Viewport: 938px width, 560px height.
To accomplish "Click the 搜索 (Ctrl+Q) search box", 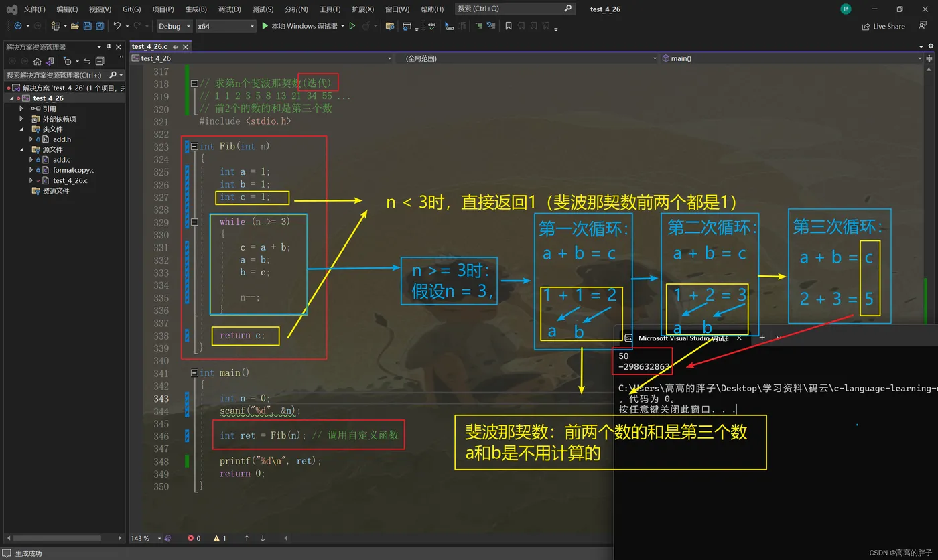I will (515, 9).
